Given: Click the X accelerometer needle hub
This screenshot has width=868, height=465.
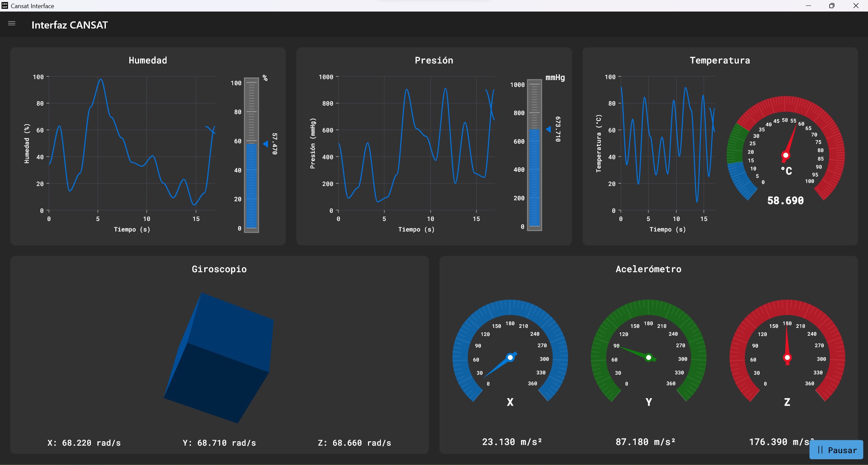Looking at the screenshot, I should click(510, 357).
